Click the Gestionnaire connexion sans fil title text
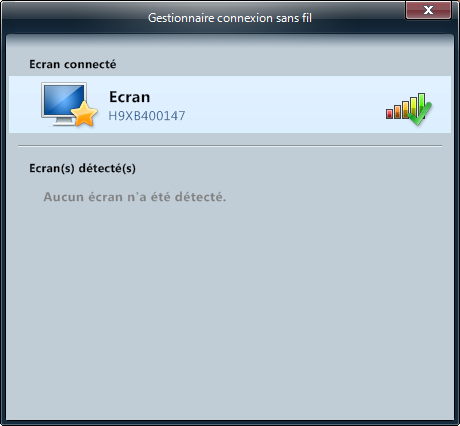 point(230,18)
